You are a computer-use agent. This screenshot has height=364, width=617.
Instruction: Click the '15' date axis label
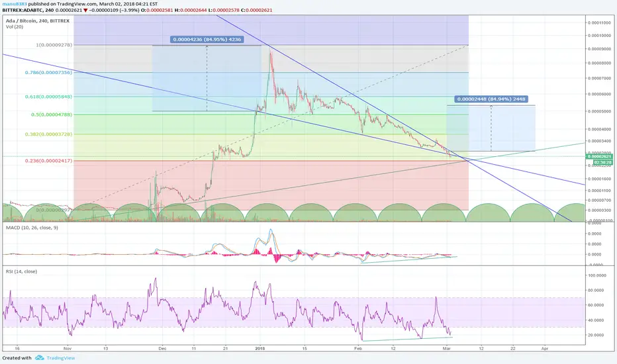(305, 348)
